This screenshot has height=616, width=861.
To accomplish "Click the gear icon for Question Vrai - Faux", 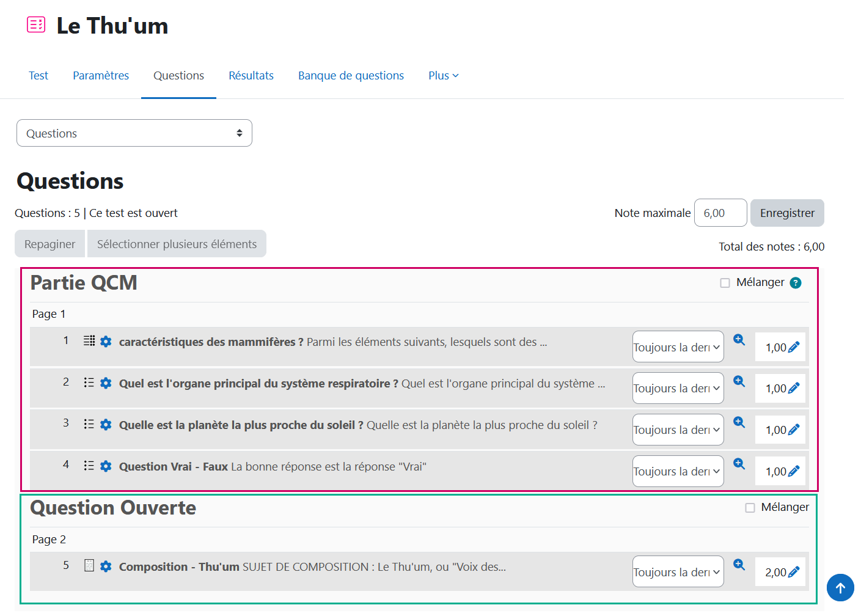I will 106,466.
